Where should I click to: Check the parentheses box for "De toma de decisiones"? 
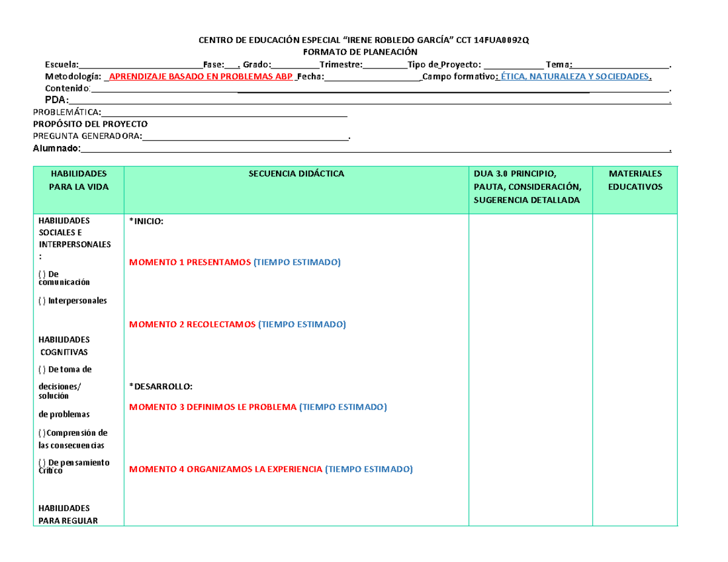(x=41, y=369)
